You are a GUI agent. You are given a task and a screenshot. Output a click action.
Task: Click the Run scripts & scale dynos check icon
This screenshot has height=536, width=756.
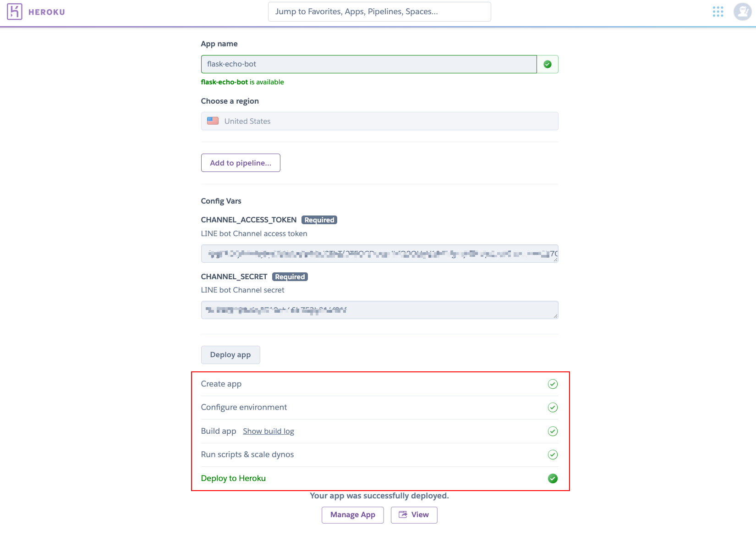click(553, 455)
